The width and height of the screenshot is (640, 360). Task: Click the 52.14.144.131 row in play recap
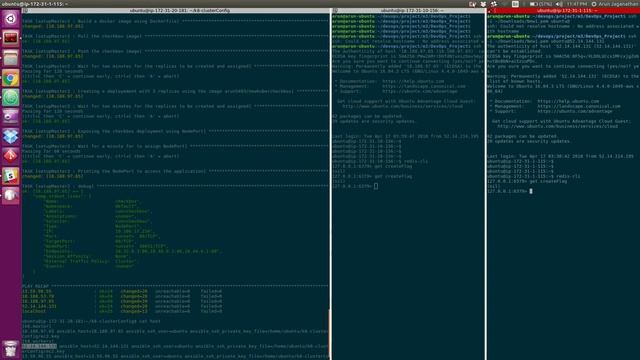(122, 306)
